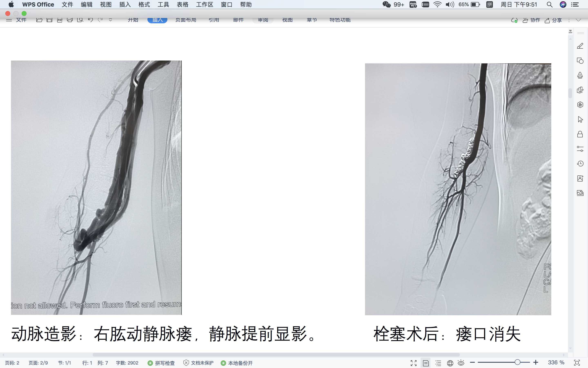Toggle 拼写检查 spell check status

coord(161,363)
